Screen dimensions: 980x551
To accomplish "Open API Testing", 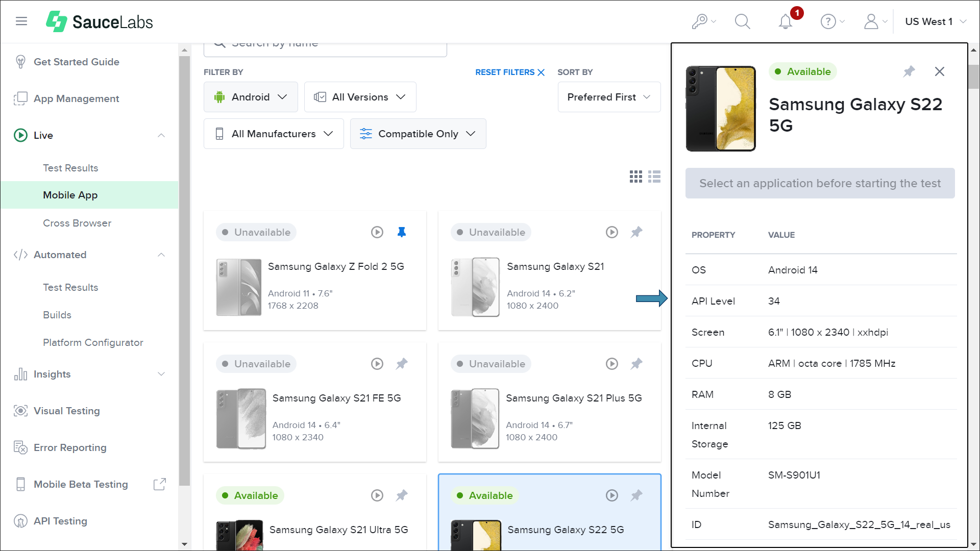I will pyautogui.click(x=60, y=521).
